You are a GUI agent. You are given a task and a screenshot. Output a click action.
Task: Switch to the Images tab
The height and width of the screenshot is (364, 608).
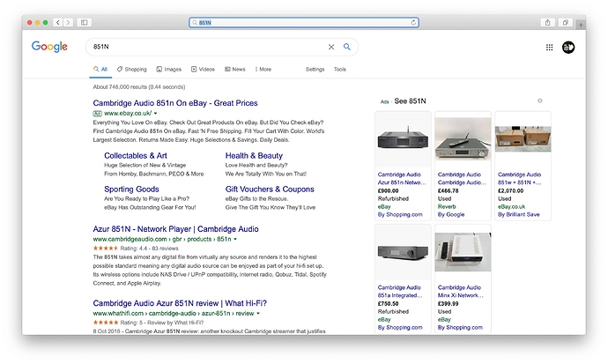coord(168,69)
